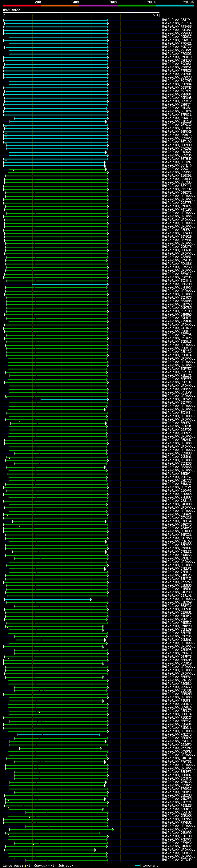197x868 pixels.
Task: Select hit label UniRef100_Q9FE58
Action: [177, 61]
